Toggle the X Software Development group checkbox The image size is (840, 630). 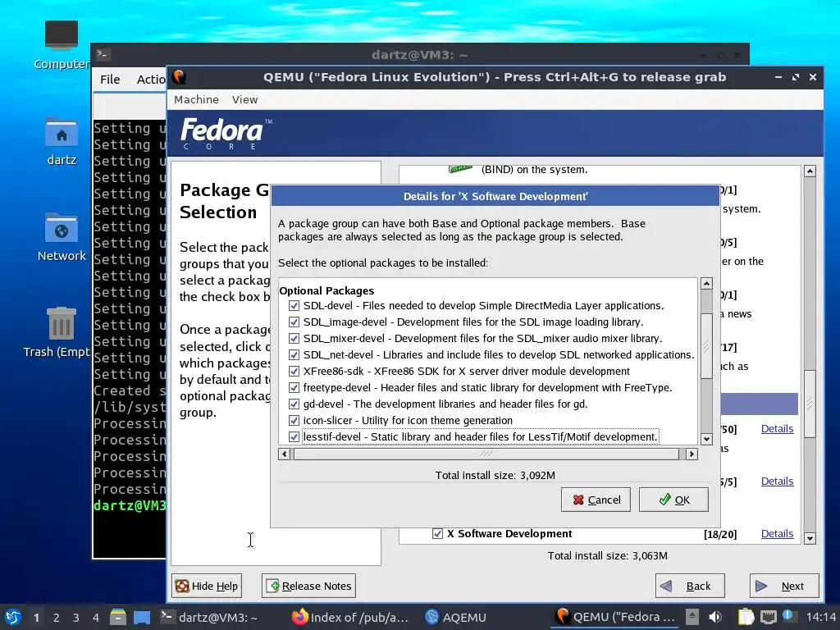click(x=438, y=533)
